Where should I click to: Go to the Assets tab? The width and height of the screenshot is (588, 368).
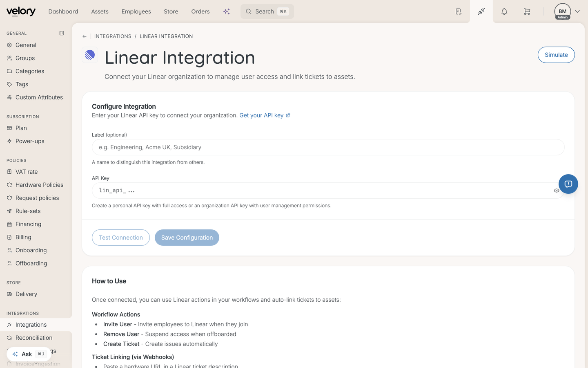100,11
